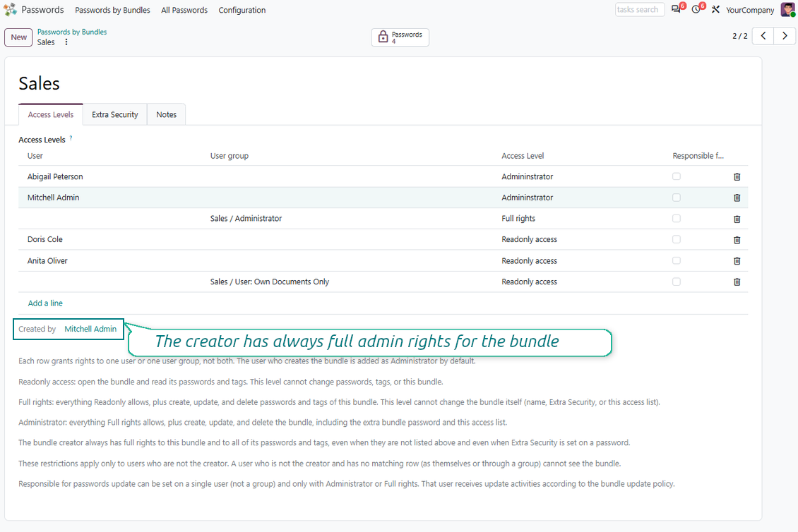798x532 pixels.
Task: Delete the Sales / User: Own Documents row
Action: coord(737,282)
